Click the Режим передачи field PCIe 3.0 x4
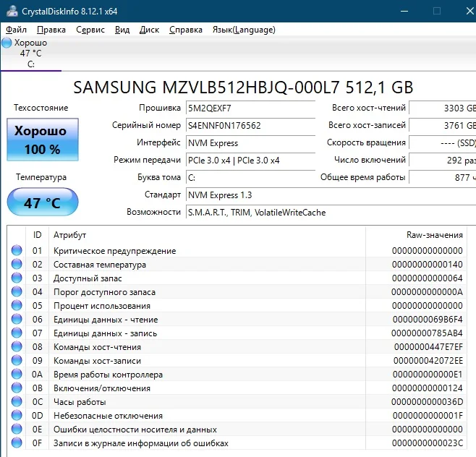Viewport: 476px width, 457px height. (250, 160)
